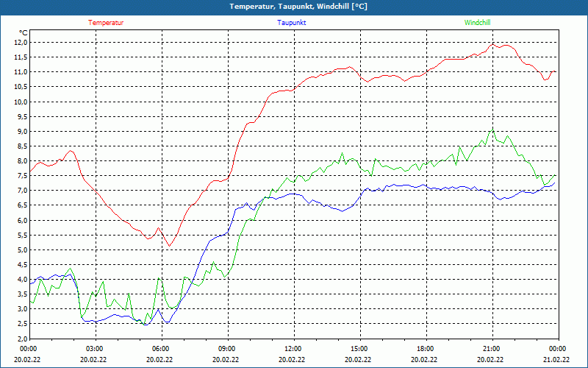
Task: Click the '7,0' y-axis value
Action: 23,191
